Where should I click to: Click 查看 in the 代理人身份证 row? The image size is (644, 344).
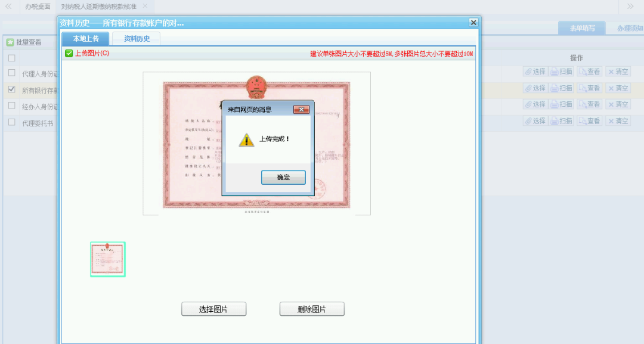tap(589, 72)
